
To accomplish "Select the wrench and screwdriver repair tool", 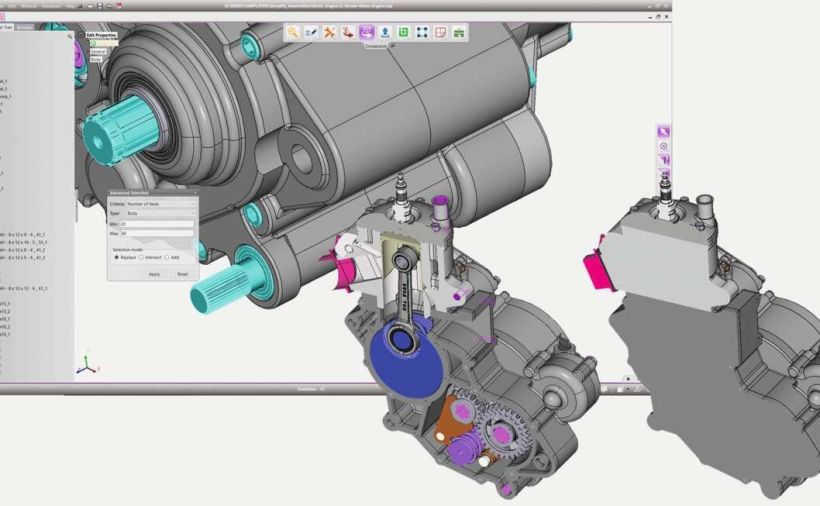I will tap(329, 32).
